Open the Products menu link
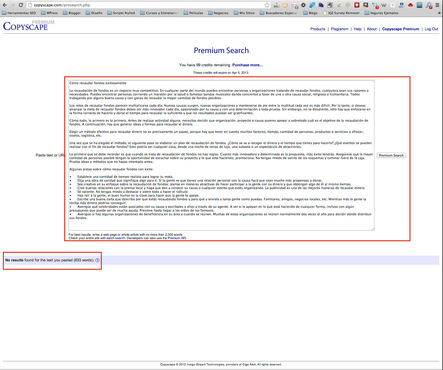The image size is (443, 370). click(x=318, y=29)
